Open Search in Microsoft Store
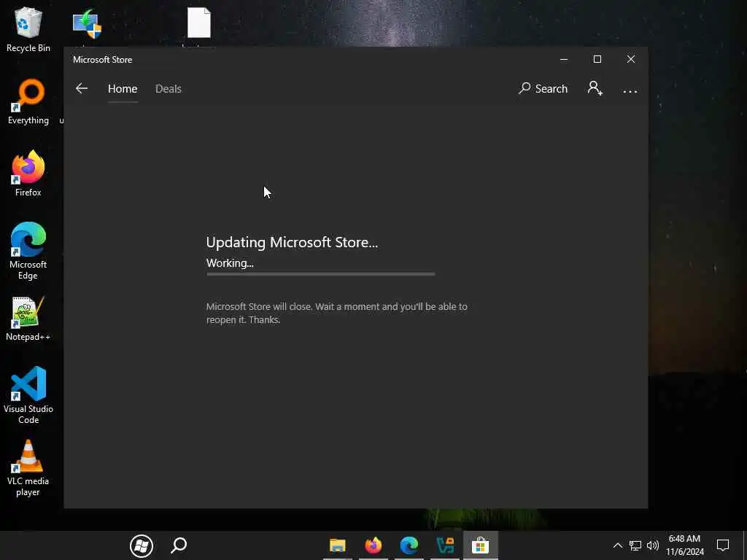747x560 pixels. pos(543,88)
